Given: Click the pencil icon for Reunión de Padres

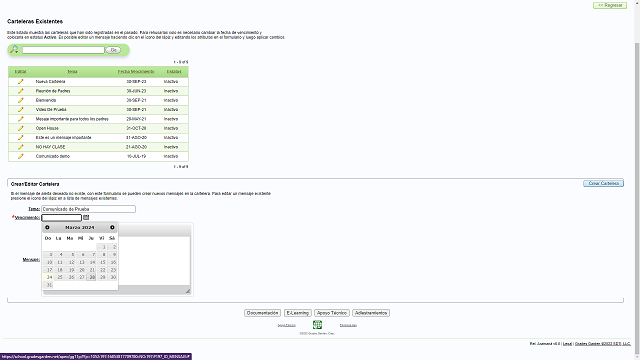Looking at the screenshot, I should (x=21, y=91).
